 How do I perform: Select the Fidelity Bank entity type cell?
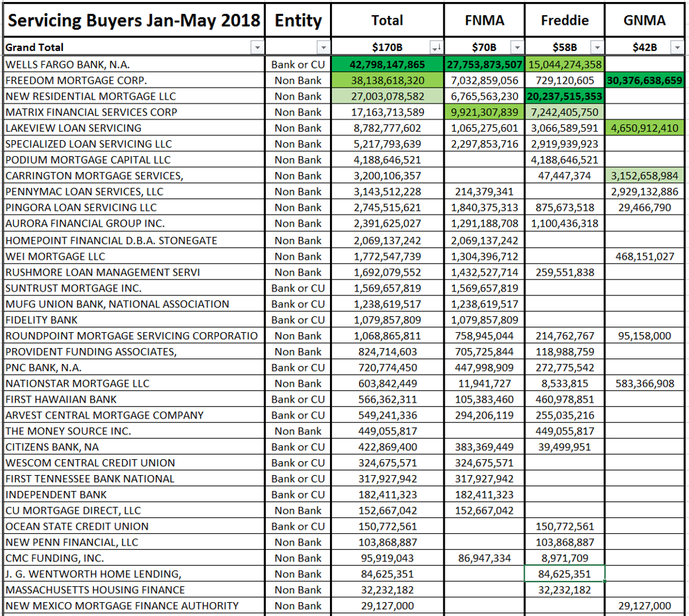298,320
